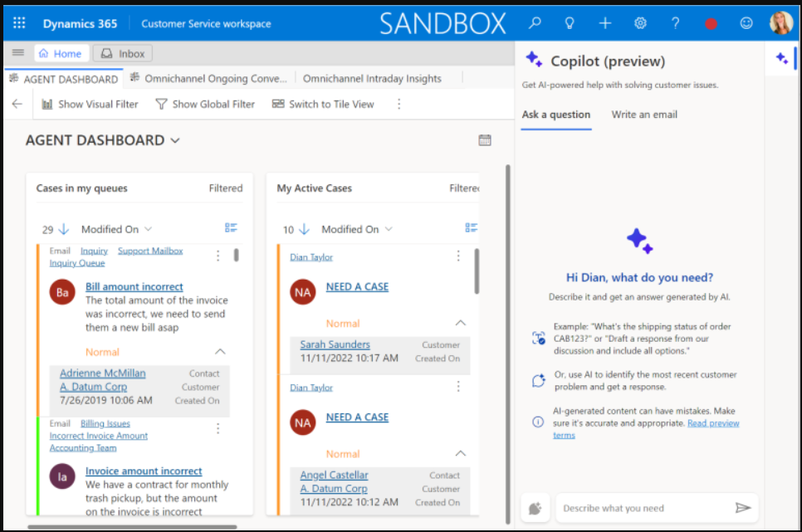The image size is (802, 532).
Task: Open A. Datum Corp link under Angel Castellar
Action: coord(334,489)
